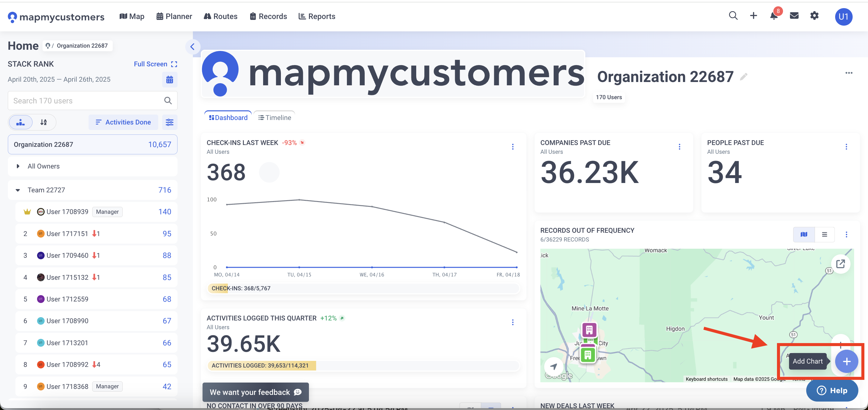Click the mapmycustomers logo in header

(56, 17)
